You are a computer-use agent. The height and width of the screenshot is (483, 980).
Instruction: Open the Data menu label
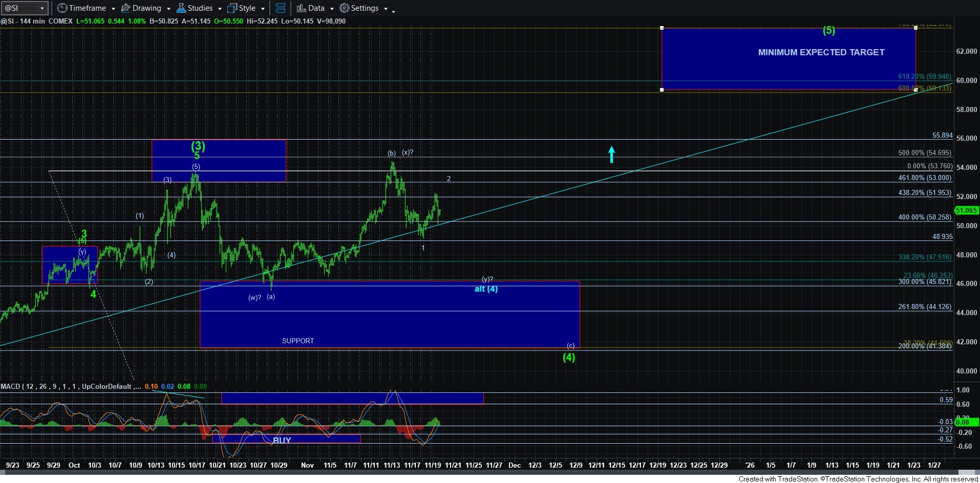316,8
